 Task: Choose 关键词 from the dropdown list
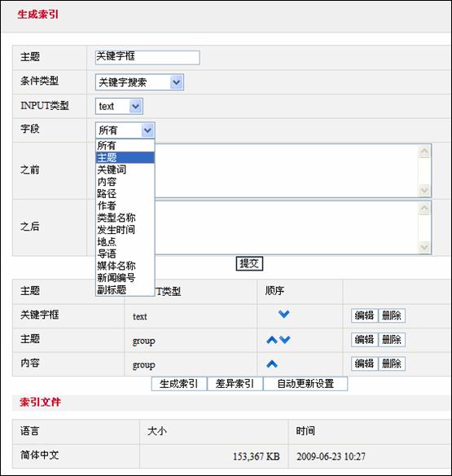[112, 170]
